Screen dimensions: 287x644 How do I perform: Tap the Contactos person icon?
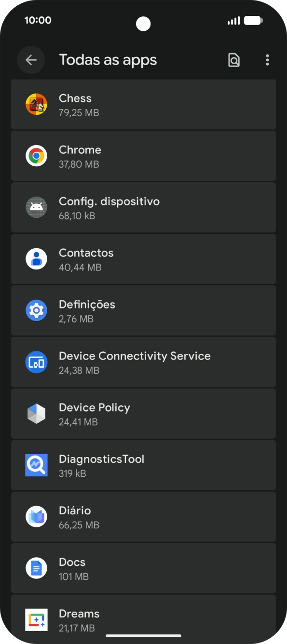36,259
